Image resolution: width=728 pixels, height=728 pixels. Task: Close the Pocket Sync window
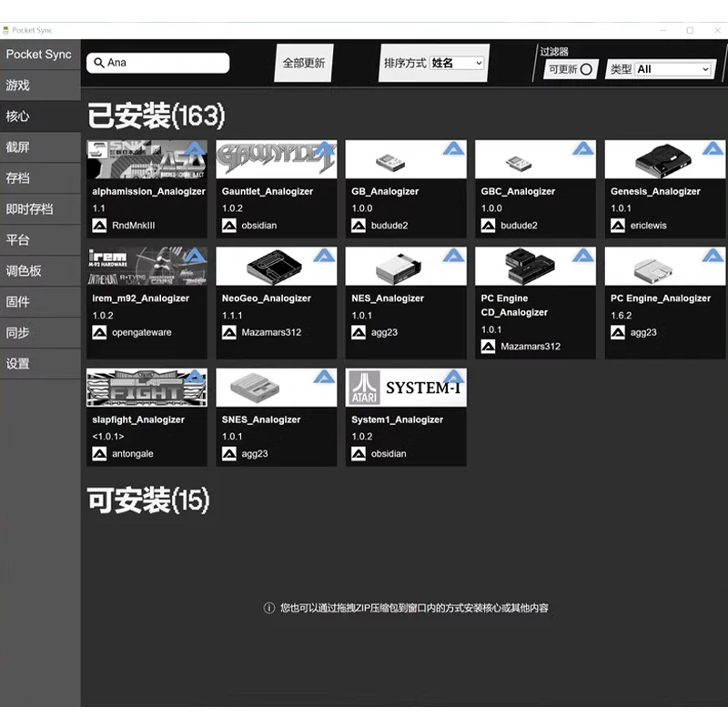pyautogui.click(x=717, y=30)
